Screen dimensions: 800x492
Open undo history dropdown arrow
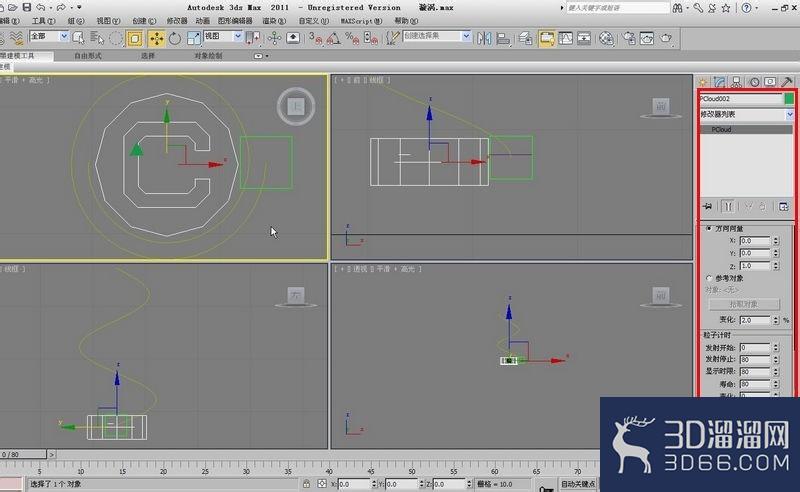[51, 8]
